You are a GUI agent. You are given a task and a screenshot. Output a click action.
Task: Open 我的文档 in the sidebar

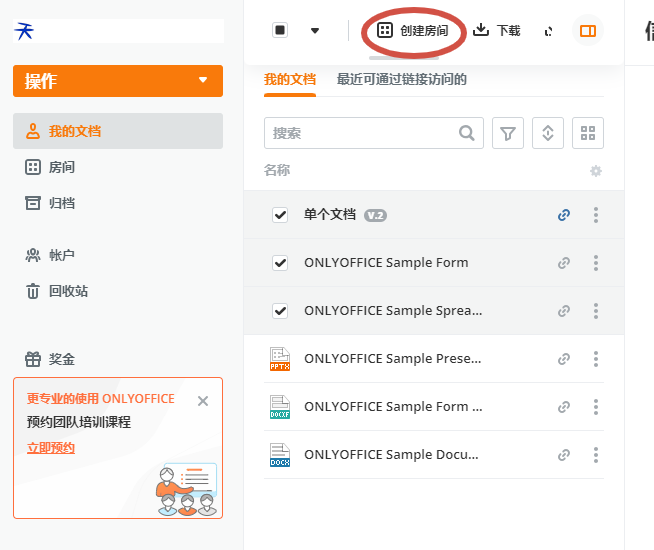click(x=118, y=131)
